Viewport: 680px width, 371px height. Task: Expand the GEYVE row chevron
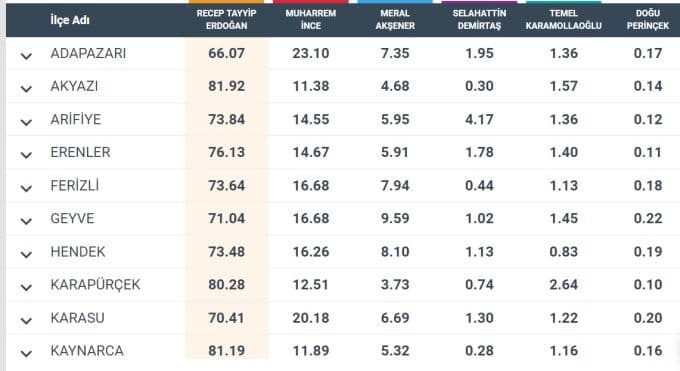(26, 221)
